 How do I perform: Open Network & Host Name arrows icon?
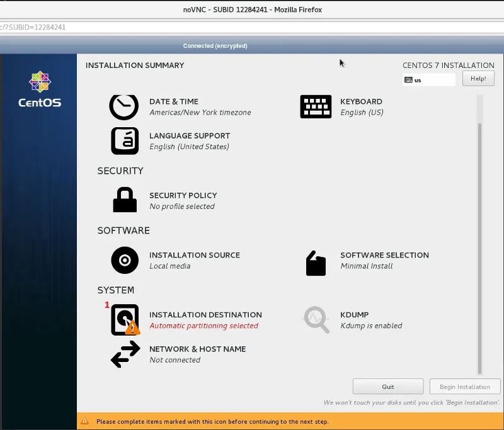point(125,354)
